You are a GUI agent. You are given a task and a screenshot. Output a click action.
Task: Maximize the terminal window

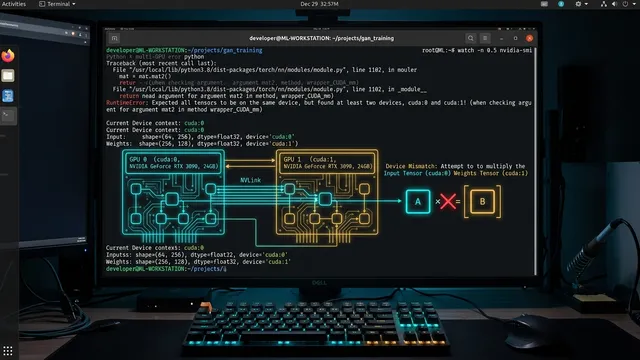click(x=516, y=38)
